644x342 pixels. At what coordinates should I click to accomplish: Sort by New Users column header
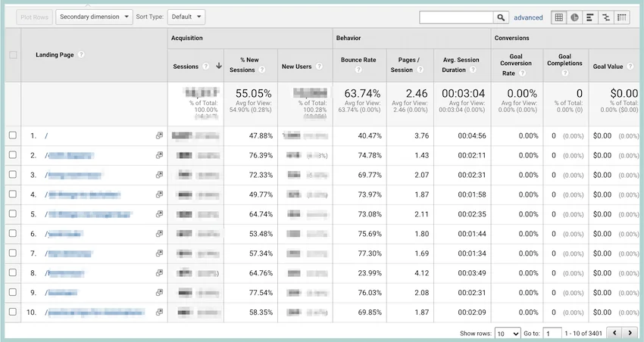[x=296, y=67]
